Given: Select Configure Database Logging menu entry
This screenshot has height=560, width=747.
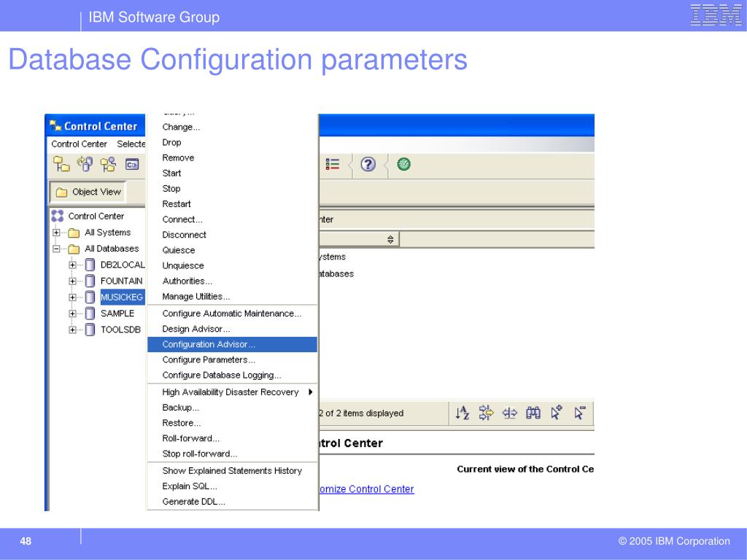Looking at the screenshot, I should [x=233, y=376].
